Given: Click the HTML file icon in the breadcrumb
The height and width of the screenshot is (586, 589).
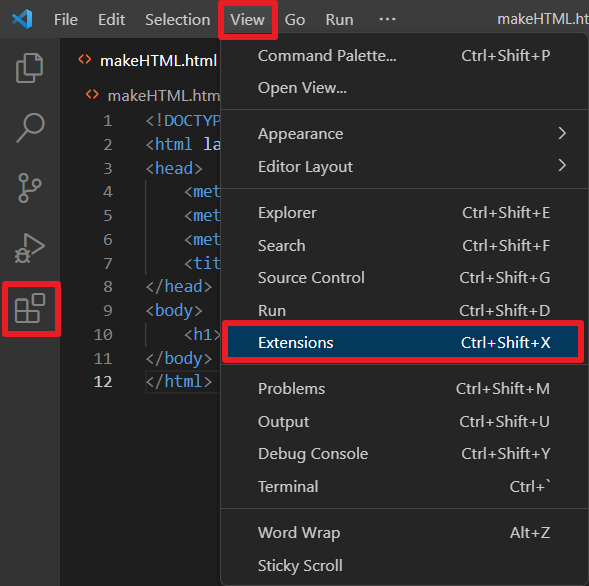Looking at the screenshot, I should (x=92, y=94).
